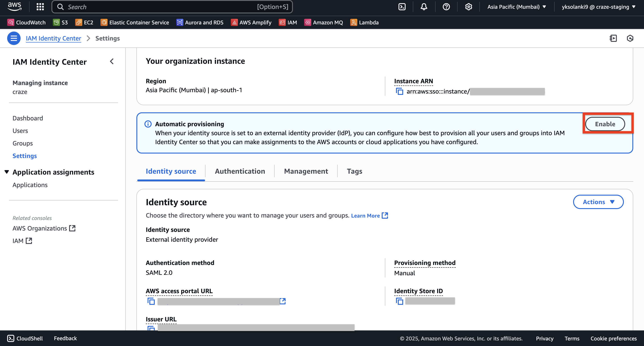Switch to the Authentication tab
This screenshot has width=644, height=346.
click(x=240, y=171)
